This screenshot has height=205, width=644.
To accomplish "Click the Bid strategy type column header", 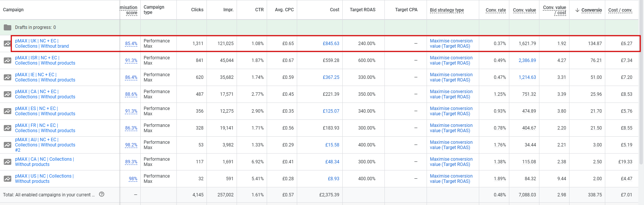I will pos(447,10).
